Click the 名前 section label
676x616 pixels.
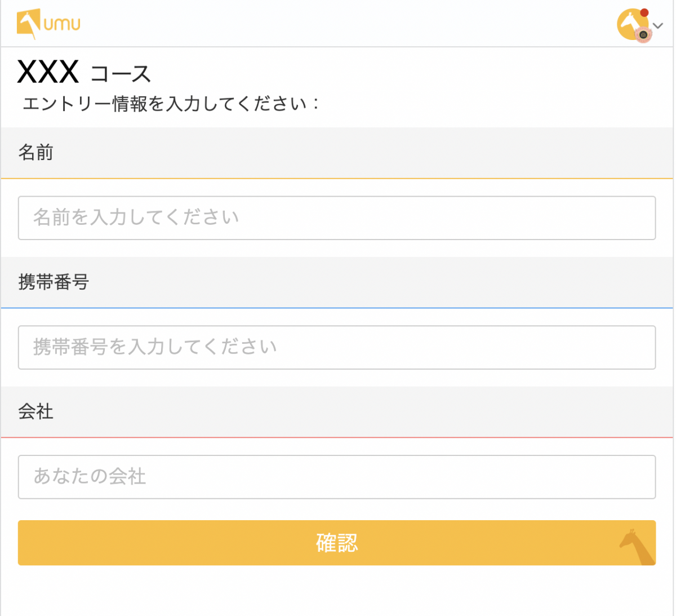35,152
